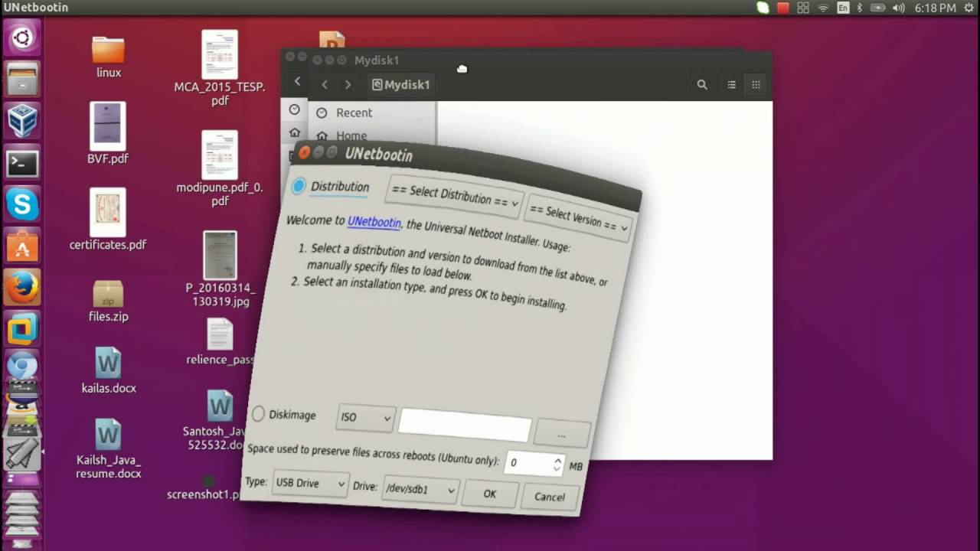
Task: Select Kailsh_Java_resume.docx desktop file
Action: click(x=108, y=448)
